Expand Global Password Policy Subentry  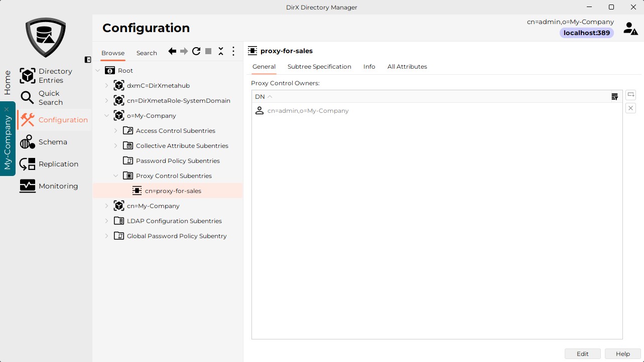pyautogui.click(x=106, y=236)
